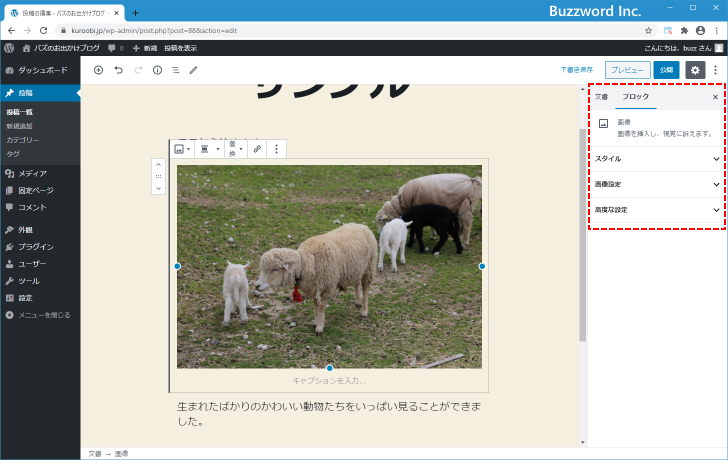
Task: Click the Document breadcrumb in footer
Action: coord(95,454)
